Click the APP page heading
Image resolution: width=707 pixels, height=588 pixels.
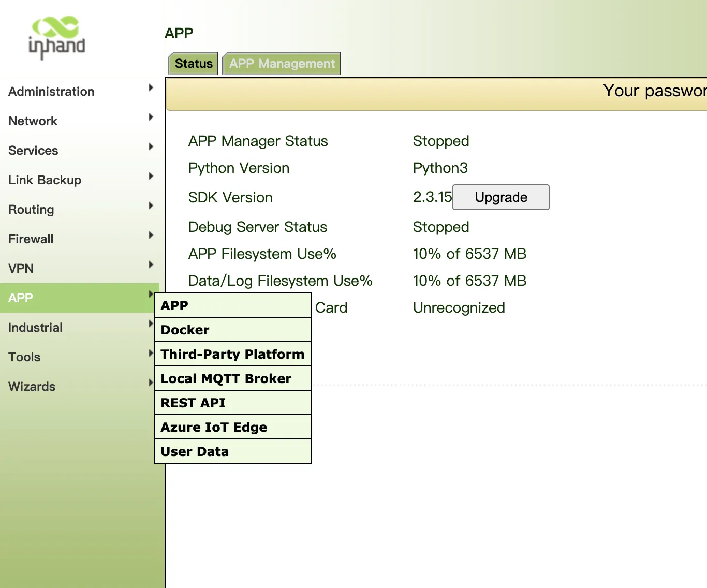179,33
